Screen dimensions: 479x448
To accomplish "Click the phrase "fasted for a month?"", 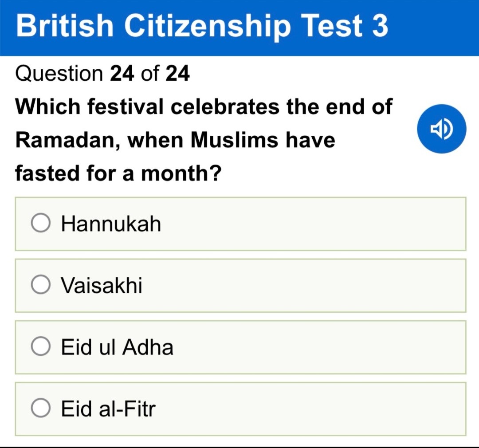I will pos(118,173).
